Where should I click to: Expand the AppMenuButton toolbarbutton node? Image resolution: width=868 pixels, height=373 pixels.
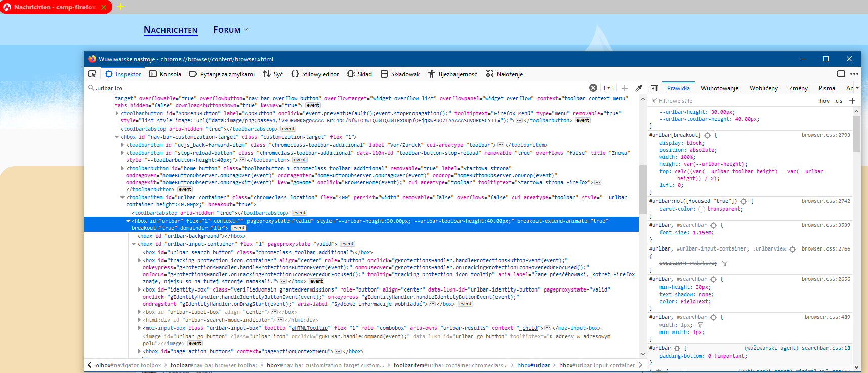[x=117, y=114]
